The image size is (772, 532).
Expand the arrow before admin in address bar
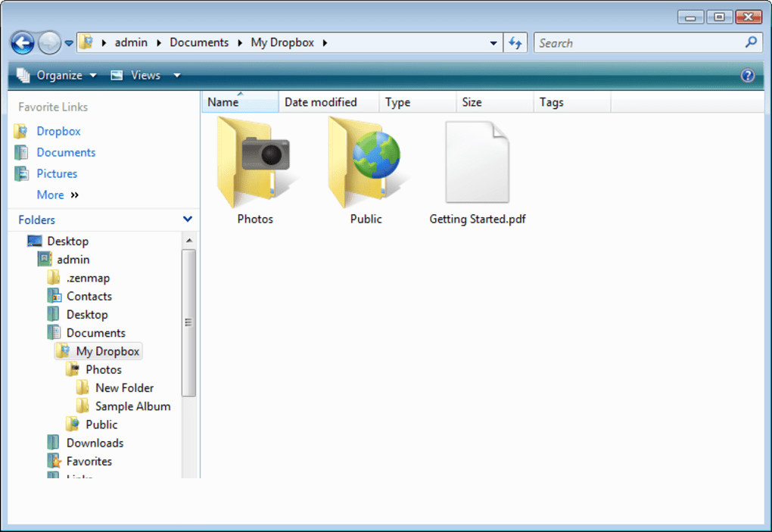click(x=104, y=43)
